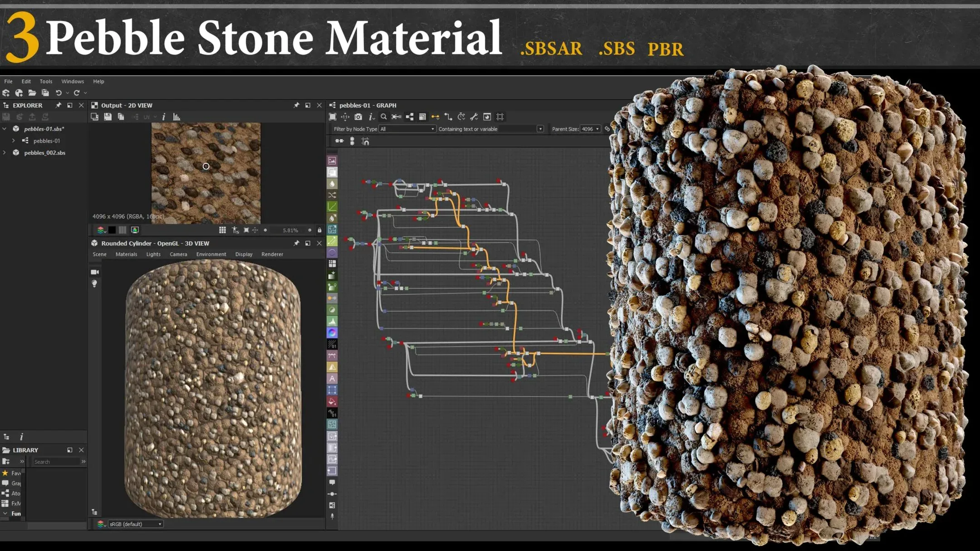The width and height of the screenshot is (980, 551).
Task: Expand the pebbles-01 graph tree item
Action: pos(14,141)
